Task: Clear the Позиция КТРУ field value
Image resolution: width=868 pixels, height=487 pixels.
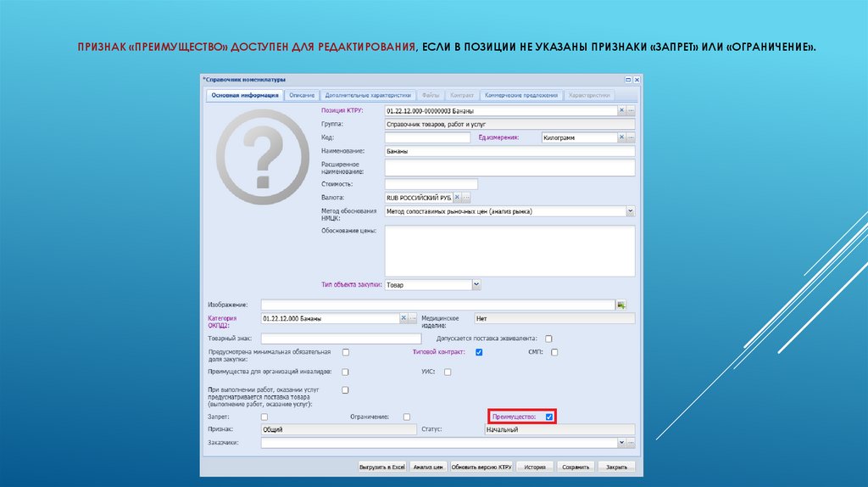Action: [621, 110]
